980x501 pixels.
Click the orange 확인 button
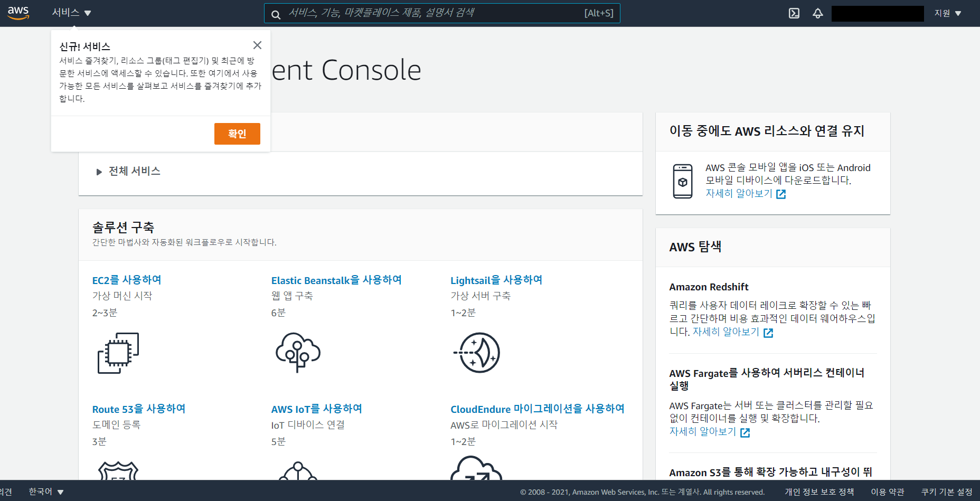237,134
